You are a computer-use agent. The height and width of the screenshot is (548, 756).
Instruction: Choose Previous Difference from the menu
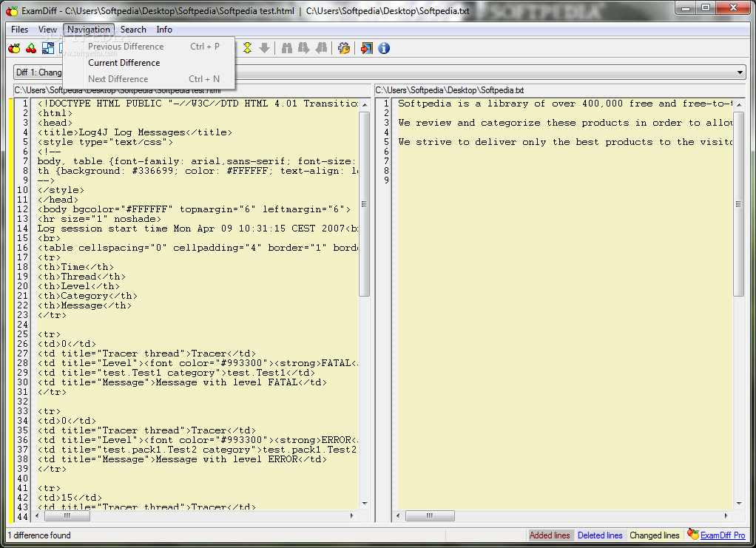pos(149,47)
